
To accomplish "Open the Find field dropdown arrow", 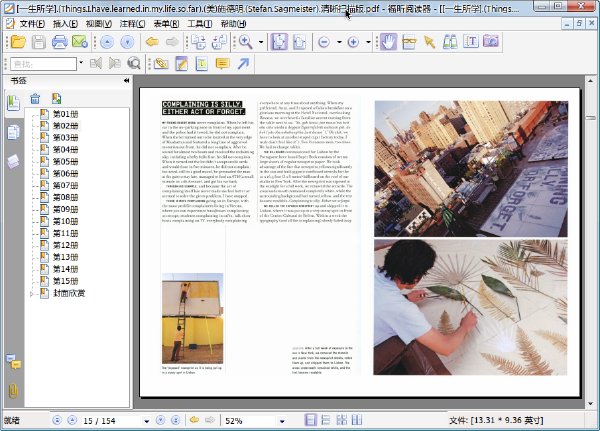I will point(81,63).
